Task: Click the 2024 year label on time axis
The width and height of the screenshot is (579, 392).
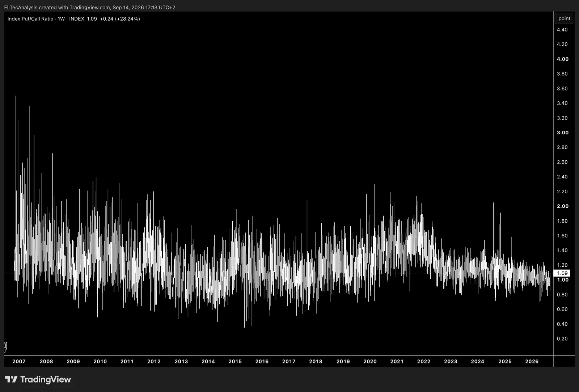Action: [x=477, y=361]
